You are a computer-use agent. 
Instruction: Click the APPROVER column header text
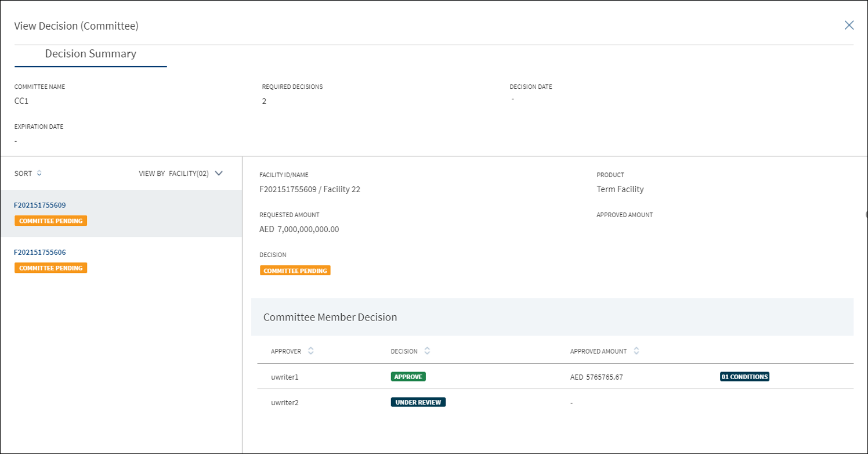[x=287, y=351]
